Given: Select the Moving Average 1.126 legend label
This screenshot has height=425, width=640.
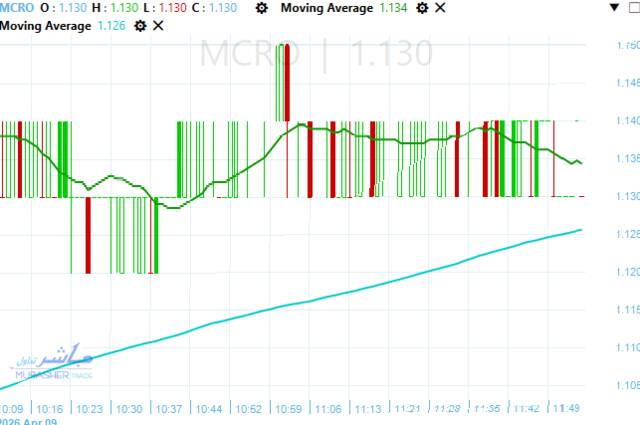Looking at the screenshot, I should click(45, 25).
